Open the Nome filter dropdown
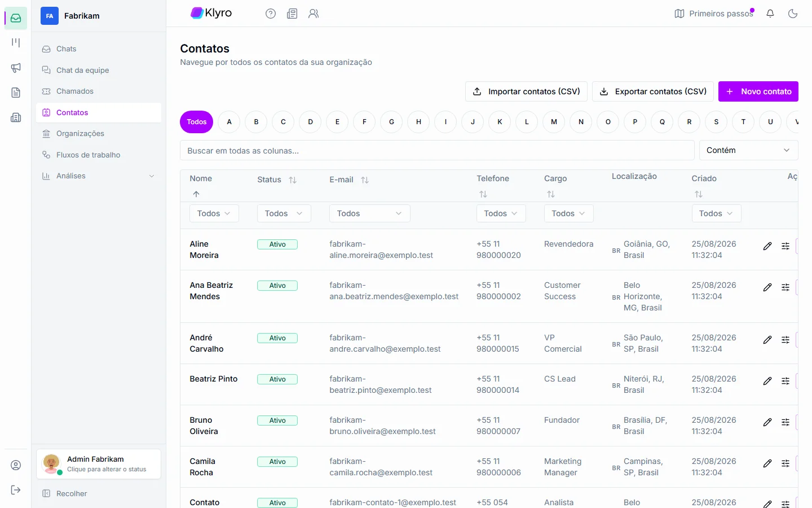 pos(214,213)
